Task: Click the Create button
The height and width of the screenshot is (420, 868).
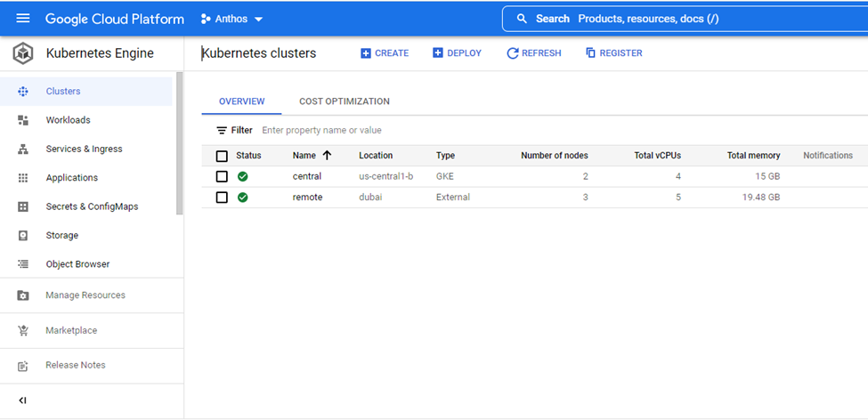Action: (385, 53)
